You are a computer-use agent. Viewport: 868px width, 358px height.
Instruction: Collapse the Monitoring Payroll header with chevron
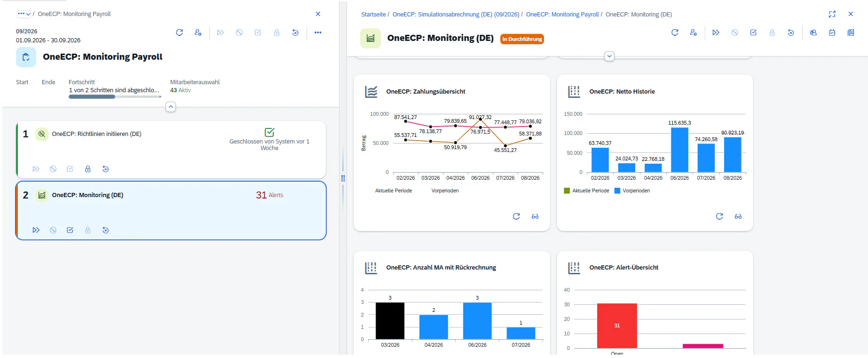point(171,107)
